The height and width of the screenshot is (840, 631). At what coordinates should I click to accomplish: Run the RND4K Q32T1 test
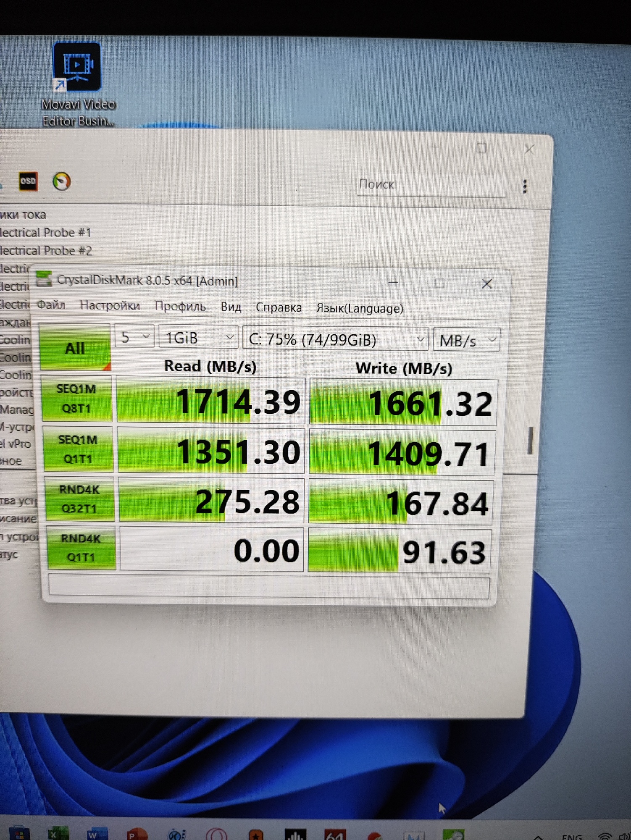79,499
